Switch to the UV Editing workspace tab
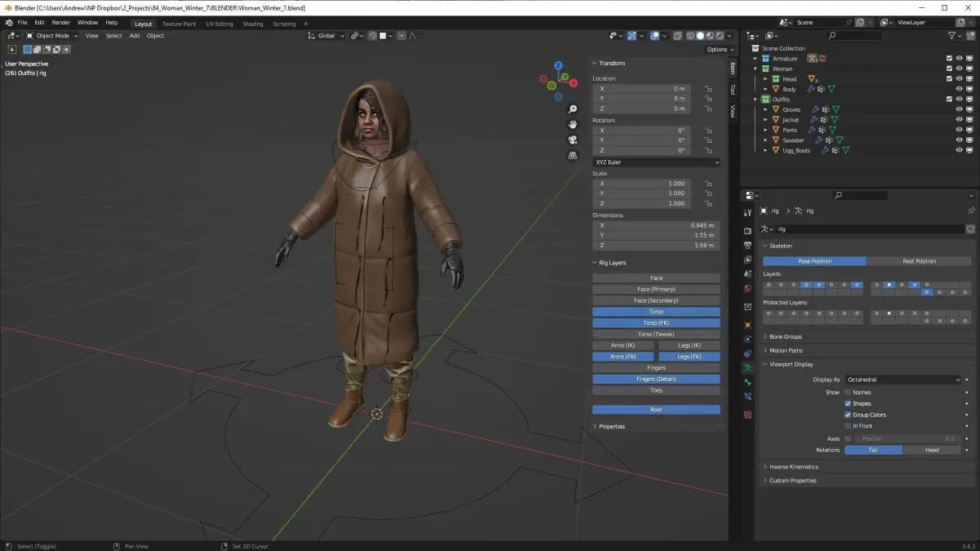 (x=219, y=24)
